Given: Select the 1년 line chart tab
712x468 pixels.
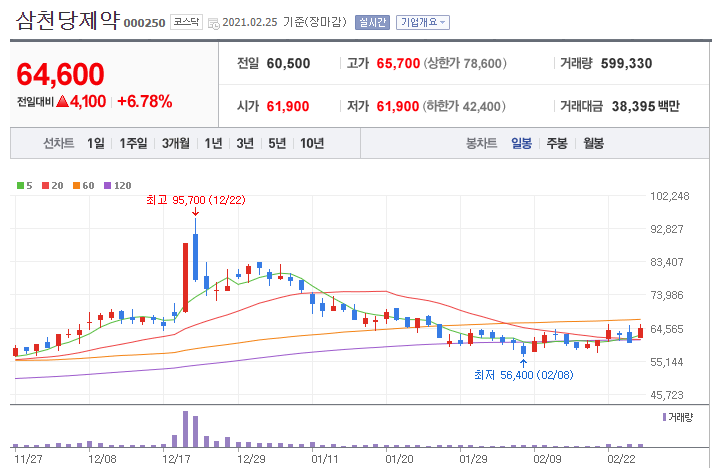Looking at the screenshot, I should (213, 143).
